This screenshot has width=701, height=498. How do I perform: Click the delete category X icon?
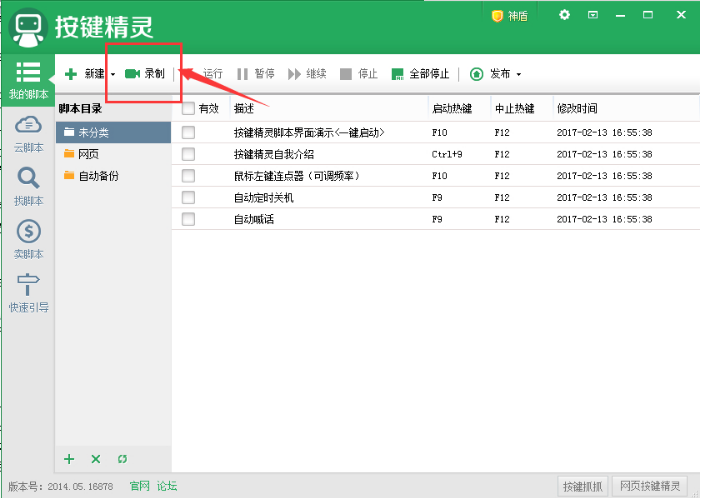tap(96, 459)
